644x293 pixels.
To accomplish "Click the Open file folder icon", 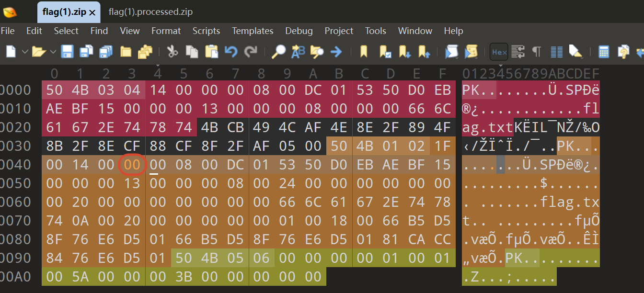I will tap(39, 51).
